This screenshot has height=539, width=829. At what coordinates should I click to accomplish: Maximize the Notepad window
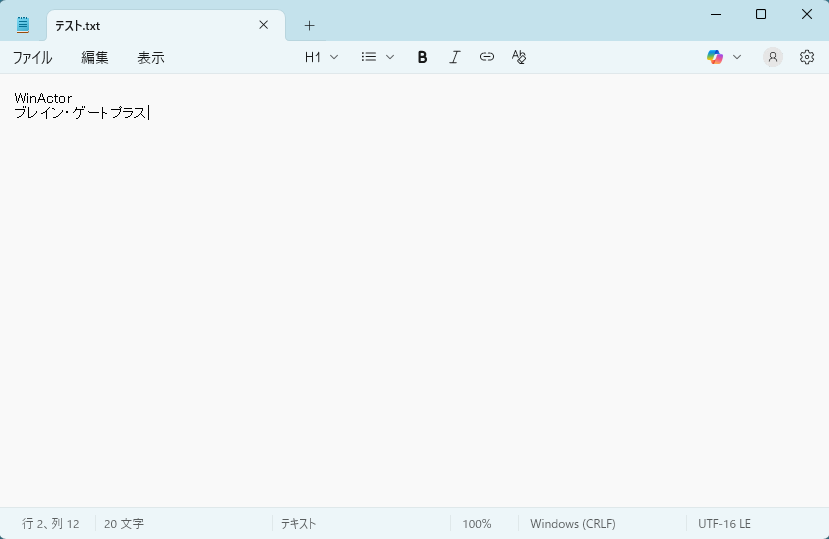coord(761,14)
